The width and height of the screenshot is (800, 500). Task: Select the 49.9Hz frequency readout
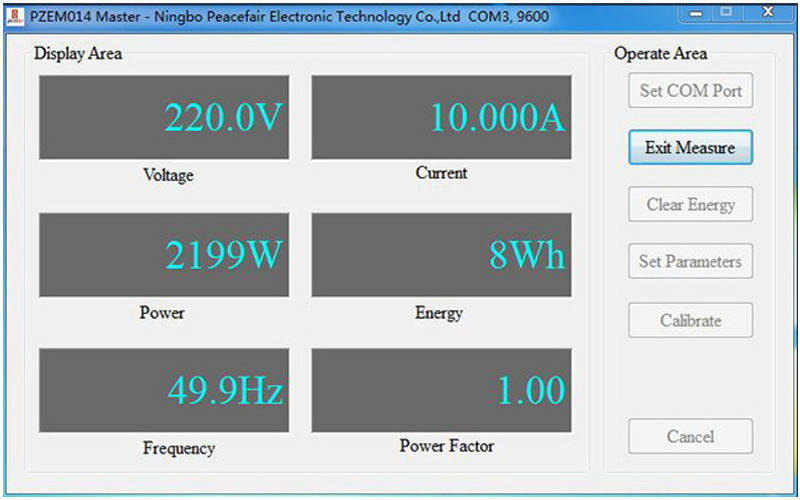point(164,390)
